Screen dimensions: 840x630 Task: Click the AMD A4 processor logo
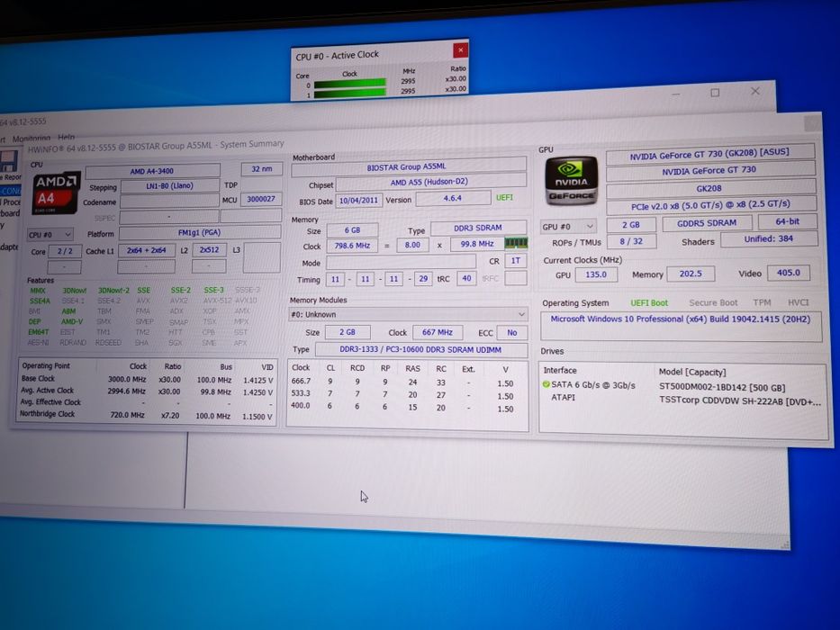56,193
